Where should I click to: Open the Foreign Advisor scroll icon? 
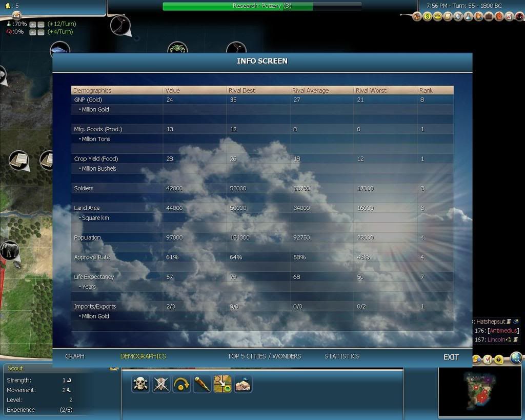pos(448,16)
